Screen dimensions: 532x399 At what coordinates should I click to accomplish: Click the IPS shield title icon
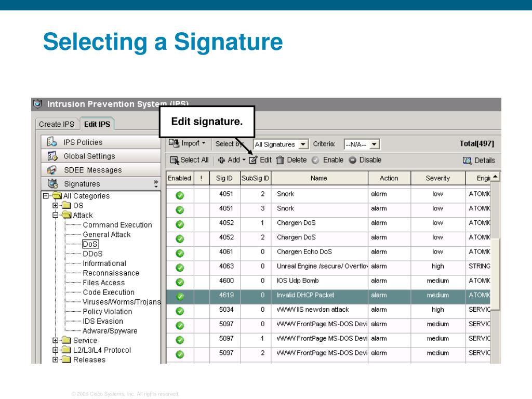pos(37,103)
